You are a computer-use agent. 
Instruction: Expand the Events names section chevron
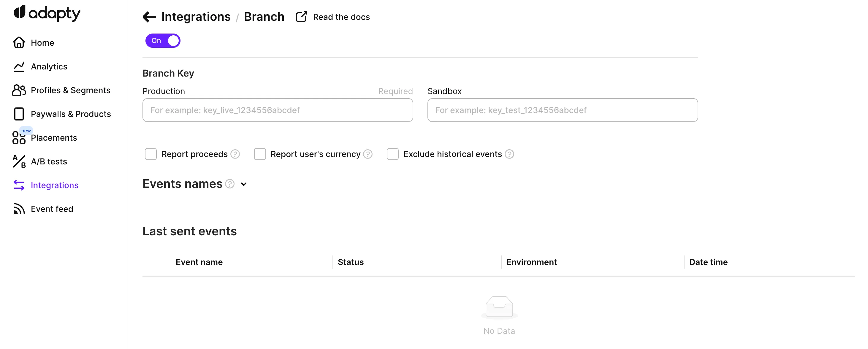coord(244,184)
